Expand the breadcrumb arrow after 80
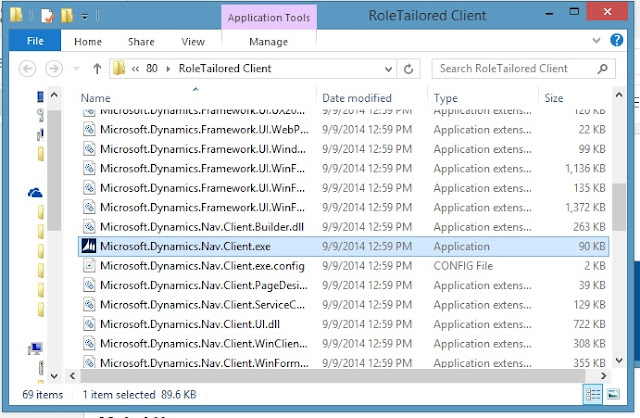The image size is (640, 418). 168,69
